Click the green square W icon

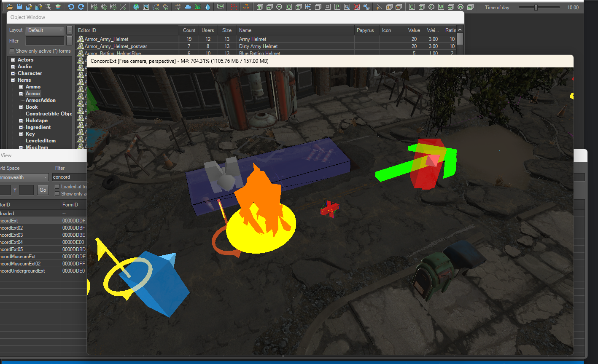[441, 7]
